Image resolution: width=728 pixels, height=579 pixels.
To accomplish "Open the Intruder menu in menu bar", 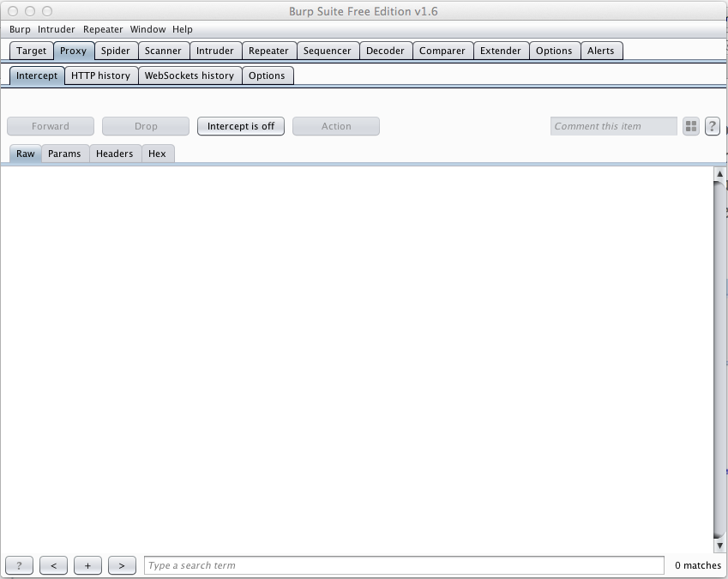I will coord(57,29).
